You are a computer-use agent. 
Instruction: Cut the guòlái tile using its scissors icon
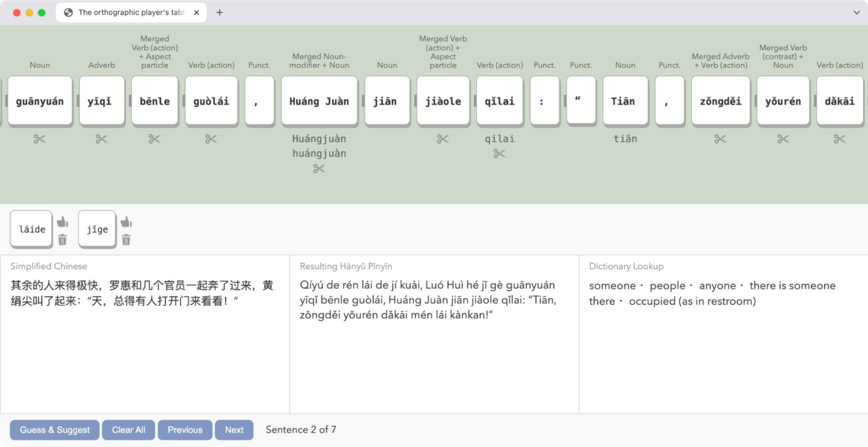(x=211, y=139)
